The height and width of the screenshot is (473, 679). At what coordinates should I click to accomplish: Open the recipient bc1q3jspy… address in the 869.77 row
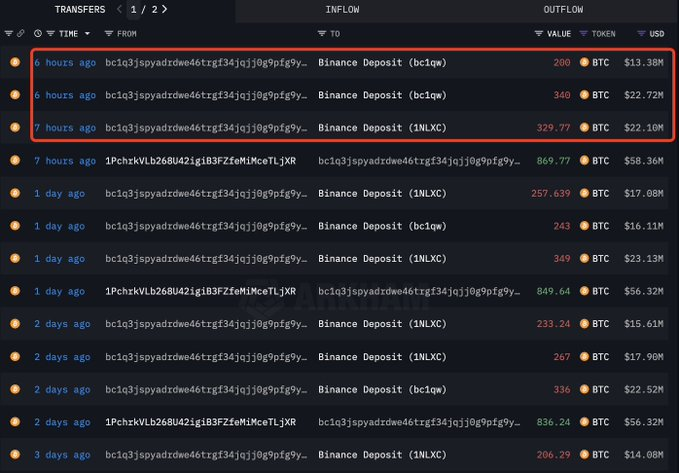[x=419, y=161]
